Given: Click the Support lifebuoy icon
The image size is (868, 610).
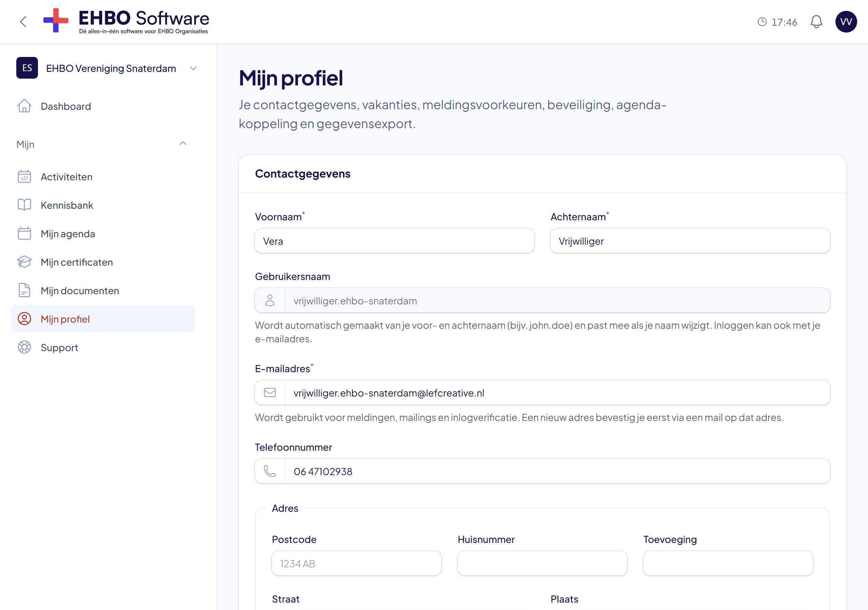Looking at the screenshot, I should (24, 347).
